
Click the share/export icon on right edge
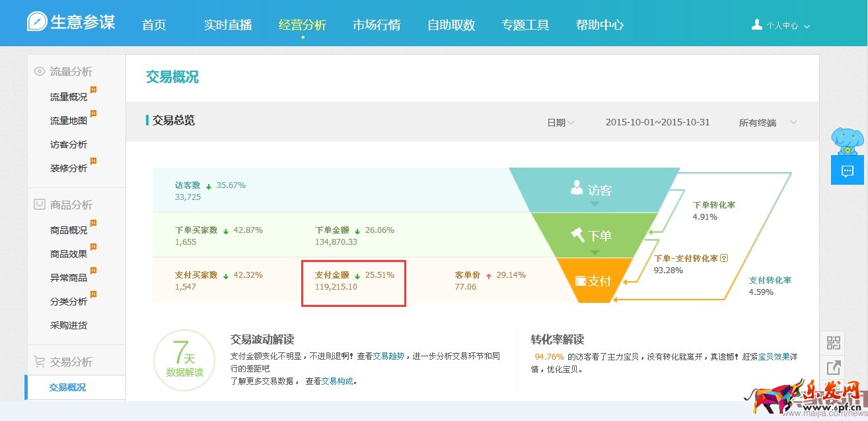click(834, 368)
